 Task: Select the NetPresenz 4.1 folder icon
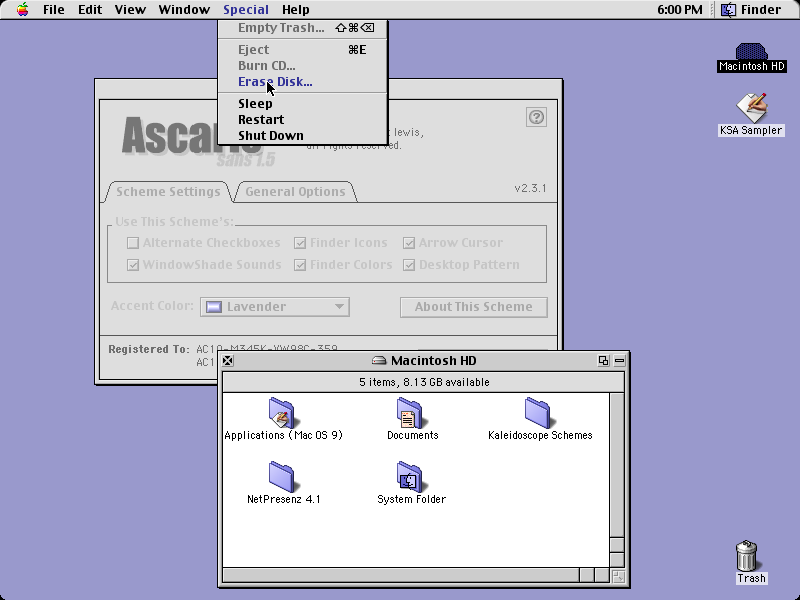pyautogui.click(x=282, y=477)
